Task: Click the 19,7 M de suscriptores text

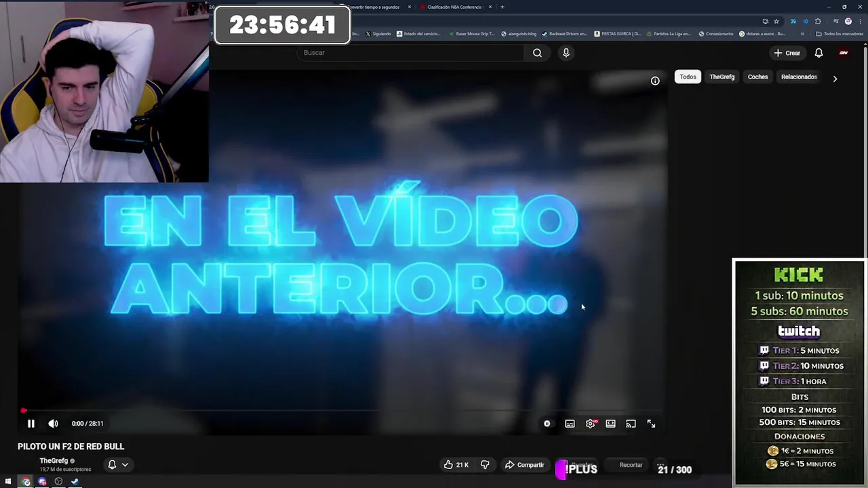Action: point(65,470)
